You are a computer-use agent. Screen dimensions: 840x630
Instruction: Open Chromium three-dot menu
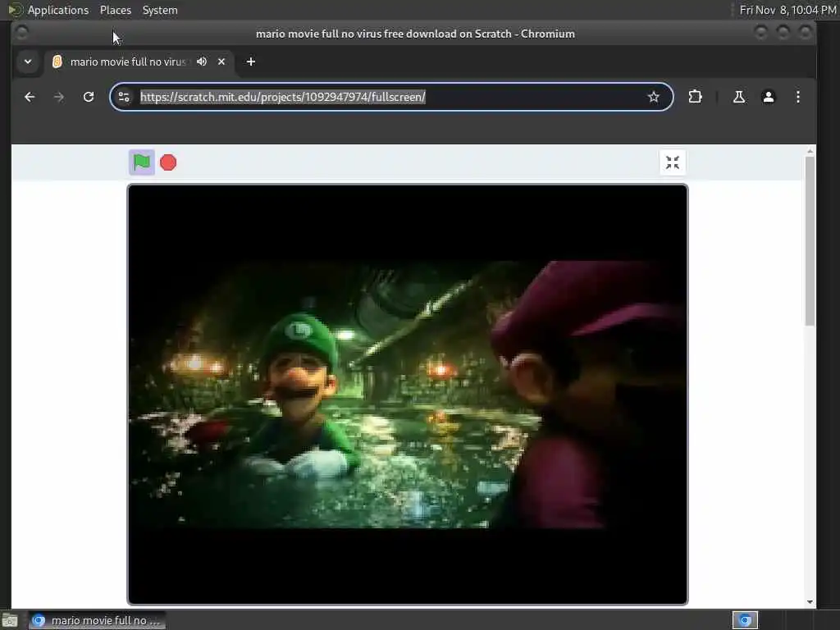pos(797,97)
